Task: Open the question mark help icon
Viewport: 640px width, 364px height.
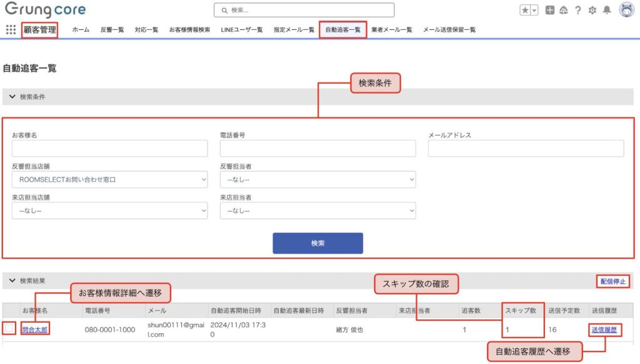Action: point(577,10)
